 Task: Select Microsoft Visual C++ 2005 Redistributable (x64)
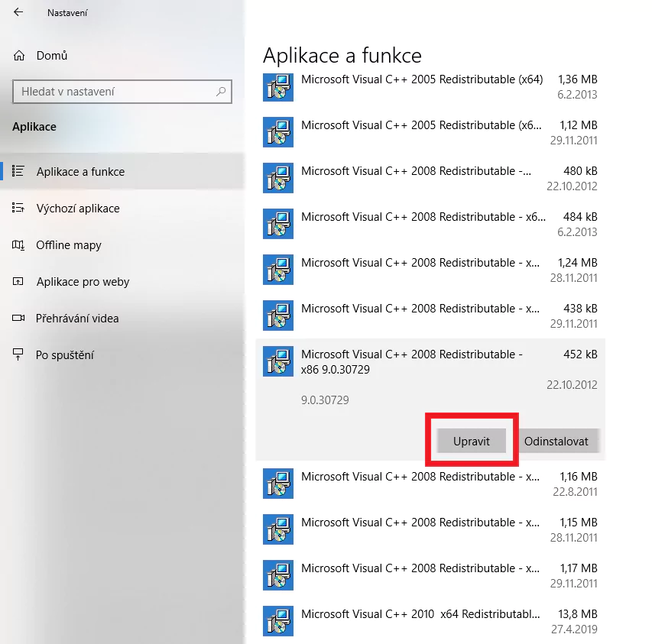(430, 87)
